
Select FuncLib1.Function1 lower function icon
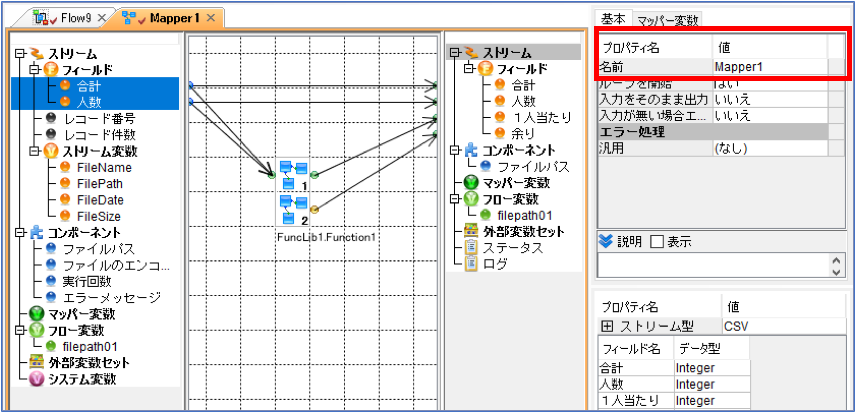pos(294,210)
